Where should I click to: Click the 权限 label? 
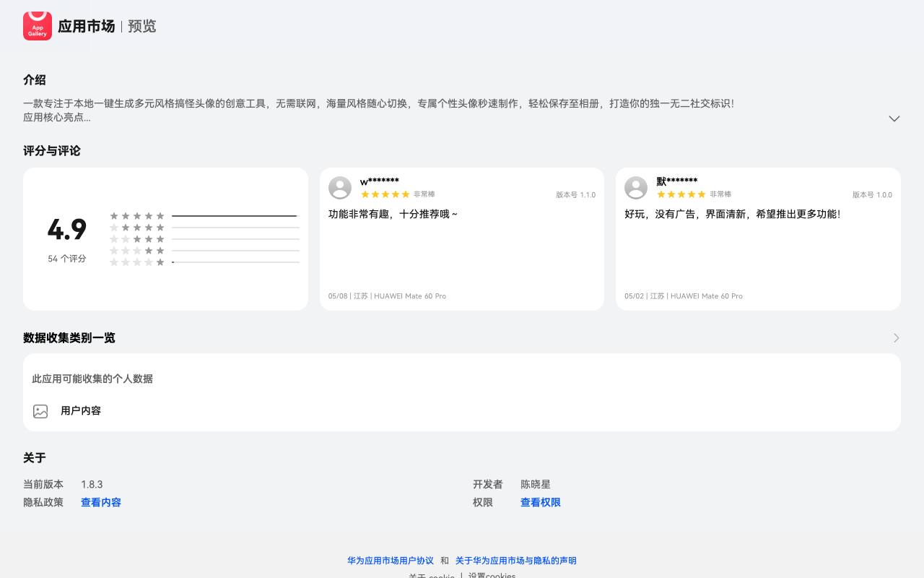click(x=483, y=502)
